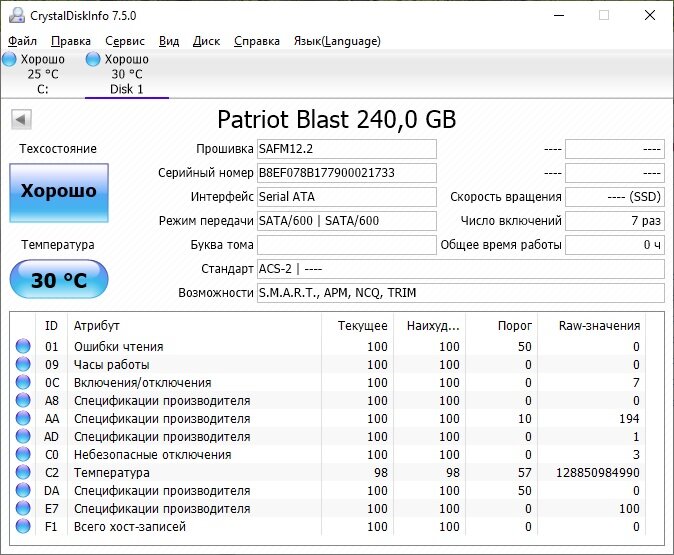Image resolution: width=674 pixels, height=555 pixels.
Task: Minimize the CrystalDiskInfo window
Action: click(559, 15)
